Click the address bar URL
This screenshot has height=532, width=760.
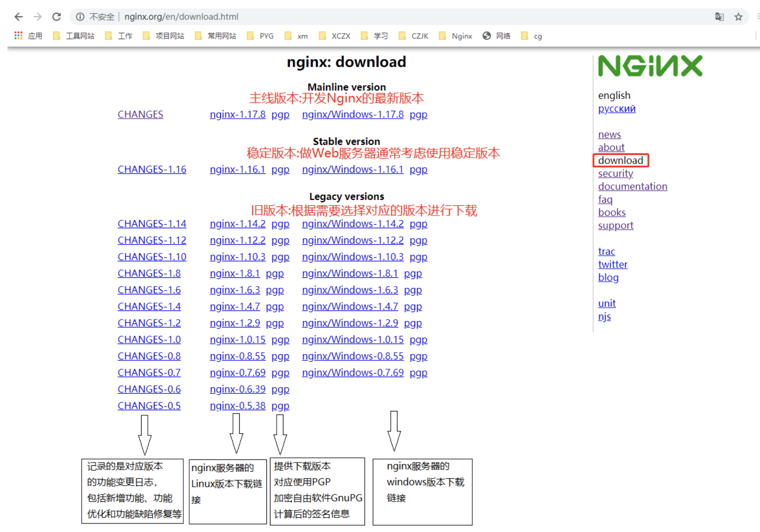[x=181, y=17]
